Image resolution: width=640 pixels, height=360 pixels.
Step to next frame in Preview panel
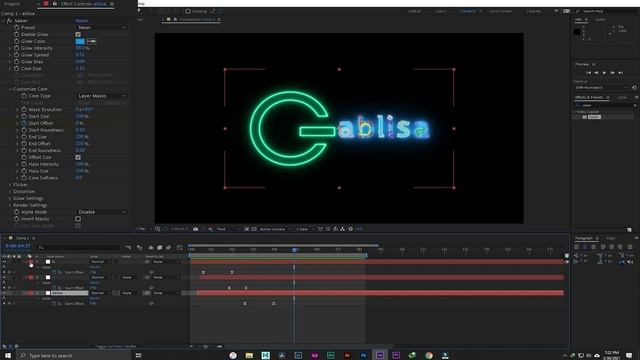tap(612, 73)
